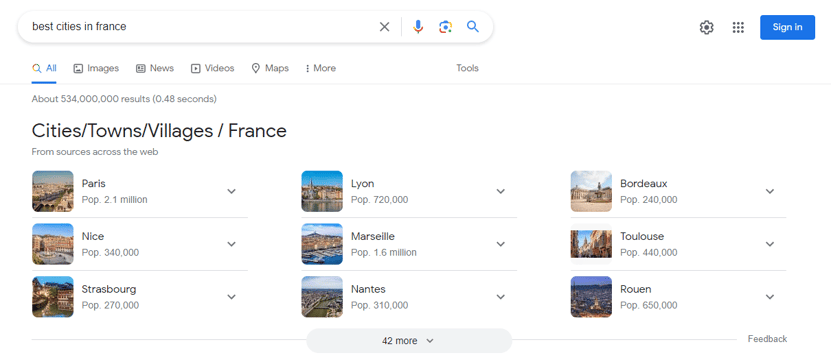Select the Rouen city name

pos(635,290)
